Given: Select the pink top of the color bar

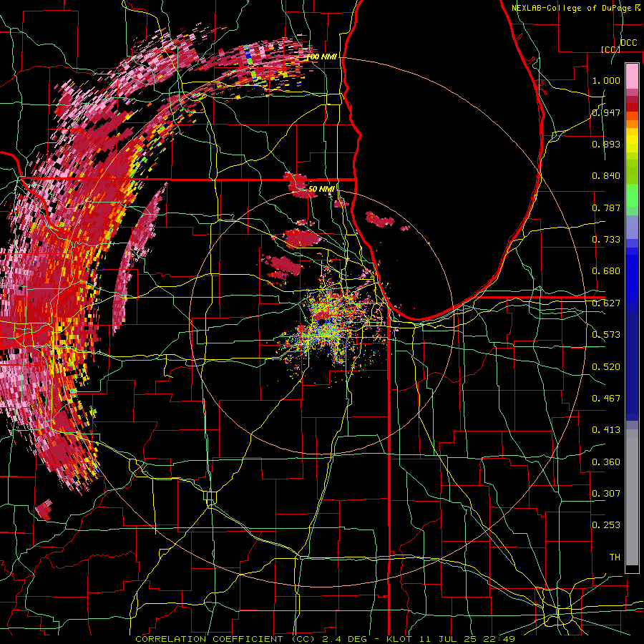Looking at the screenshot, I should [x=632, y=76].
